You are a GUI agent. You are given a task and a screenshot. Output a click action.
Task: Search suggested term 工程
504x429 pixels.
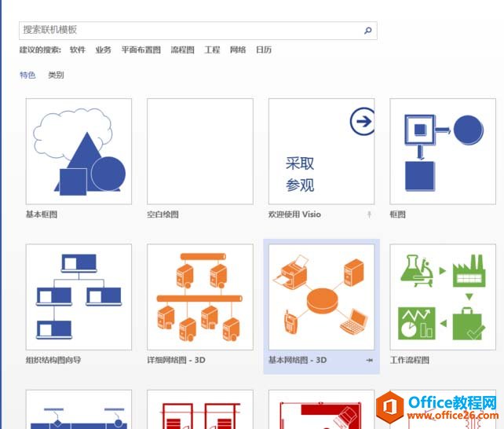click(x=212, y=49)
